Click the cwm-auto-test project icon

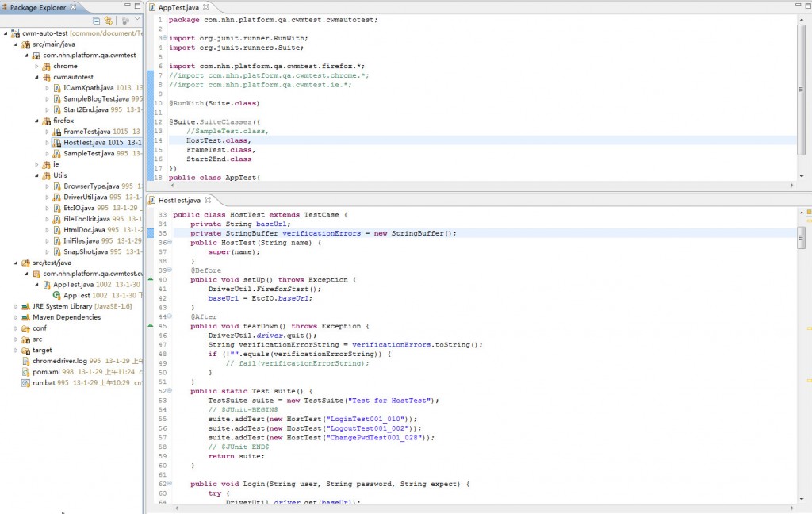pyautogui.click(x=15, y=33)
